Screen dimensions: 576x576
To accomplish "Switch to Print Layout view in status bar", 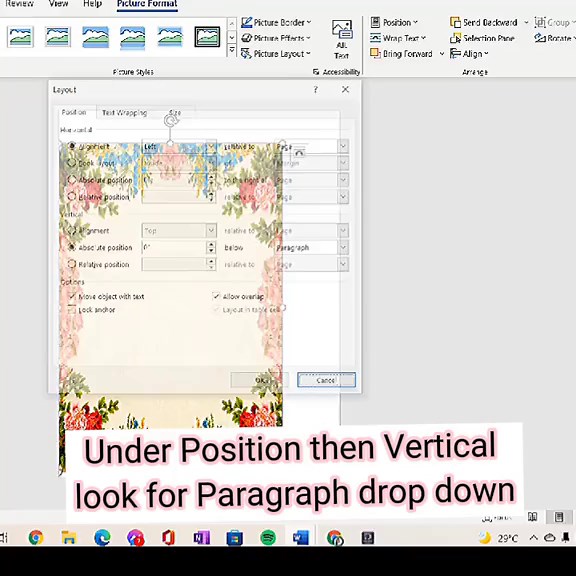I will [x=559, y=517].
